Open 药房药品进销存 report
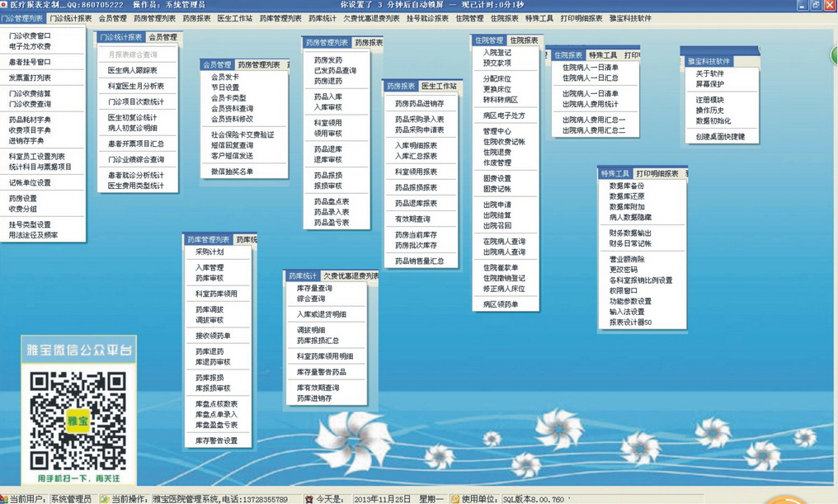The image size is (838, 504). click(420, 104)
